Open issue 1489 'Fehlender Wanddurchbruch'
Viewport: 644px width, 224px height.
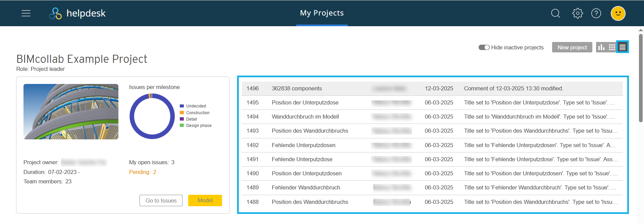click(x=432, y=187)
